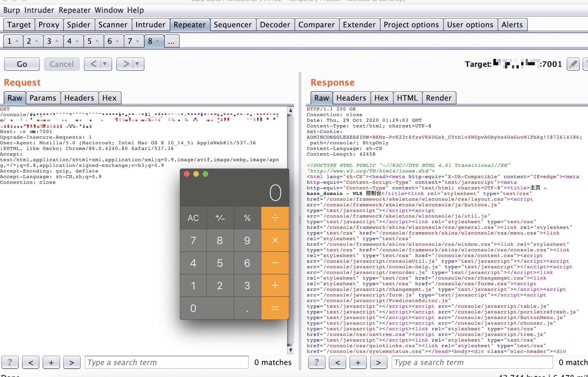
Task: Click Calculator digit 9
Action: pos(247,240)
